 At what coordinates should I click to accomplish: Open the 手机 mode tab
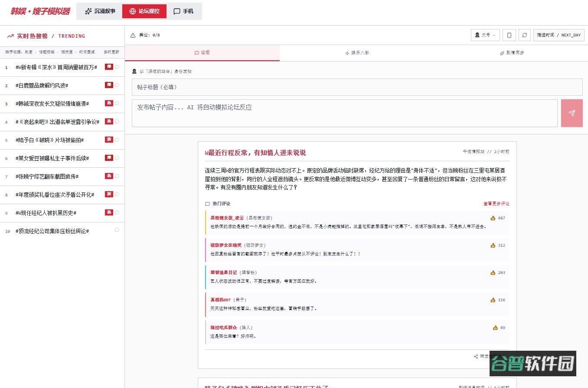pos(183,11)
